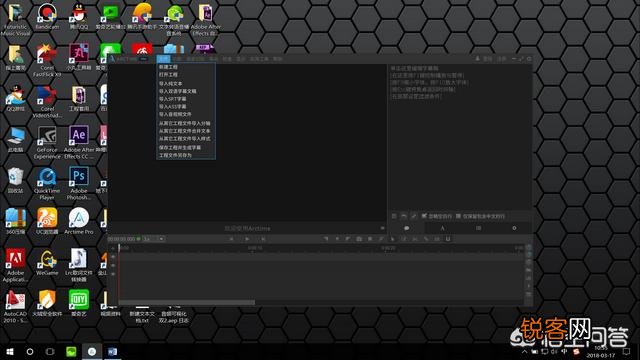Select 导入SRT字幕 menu entry
The image size is (640, 360).
(186, 99)
